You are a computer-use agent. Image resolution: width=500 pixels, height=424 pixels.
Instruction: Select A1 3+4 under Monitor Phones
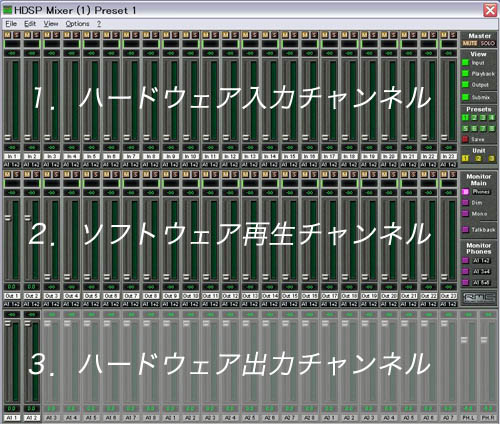(465, 272)
